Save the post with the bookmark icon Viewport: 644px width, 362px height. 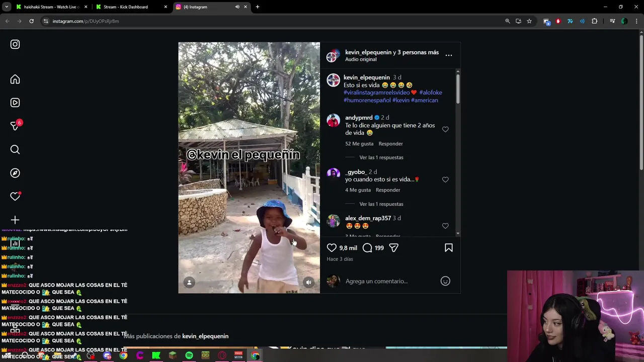point(449,248)
